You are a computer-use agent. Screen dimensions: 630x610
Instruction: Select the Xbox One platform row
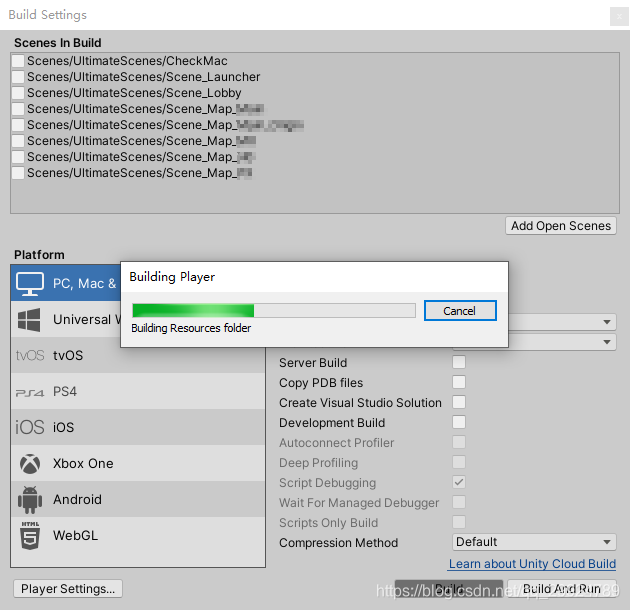[138, 463]
